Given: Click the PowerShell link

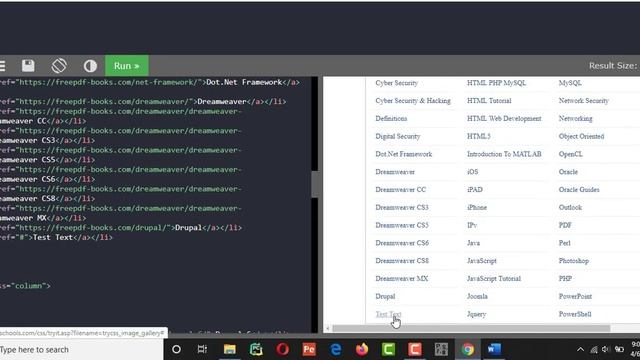Looking at the screenshot, I should tap(575, 314).
